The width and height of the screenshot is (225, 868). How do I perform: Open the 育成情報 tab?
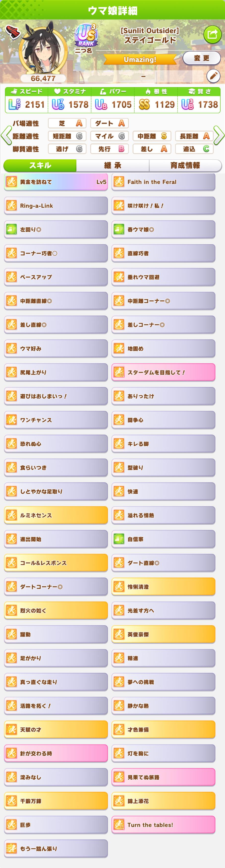[x=185, y=166]
